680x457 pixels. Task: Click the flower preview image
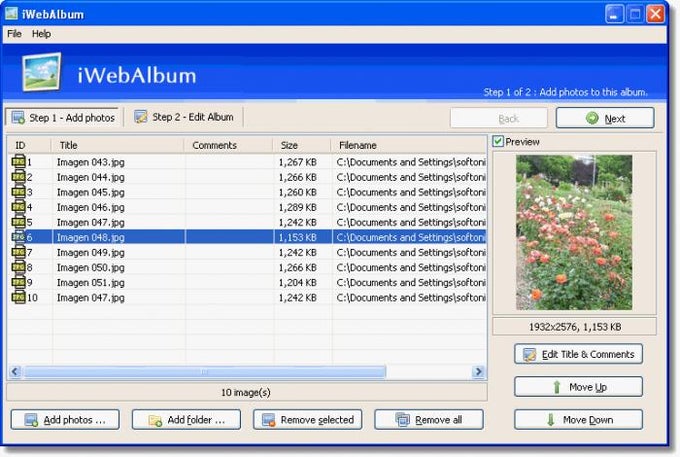pyautogui.click(x=574, y=232)
